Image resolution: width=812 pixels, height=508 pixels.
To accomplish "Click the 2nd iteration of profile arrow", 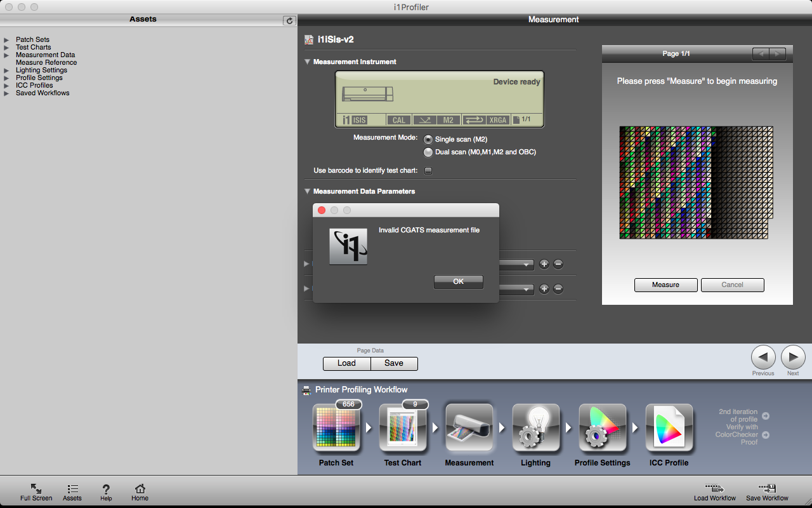I will 766,416.
